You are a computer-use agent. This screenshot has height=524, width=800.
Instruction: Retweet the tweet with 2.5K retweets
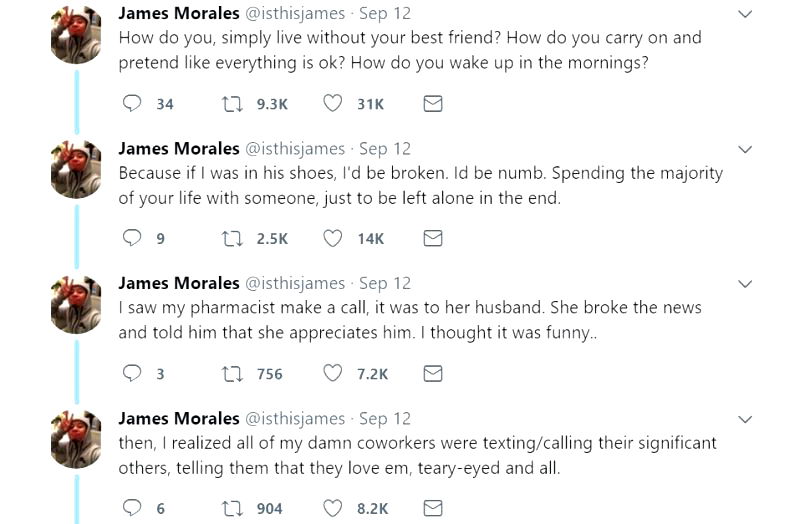point(232,238)
